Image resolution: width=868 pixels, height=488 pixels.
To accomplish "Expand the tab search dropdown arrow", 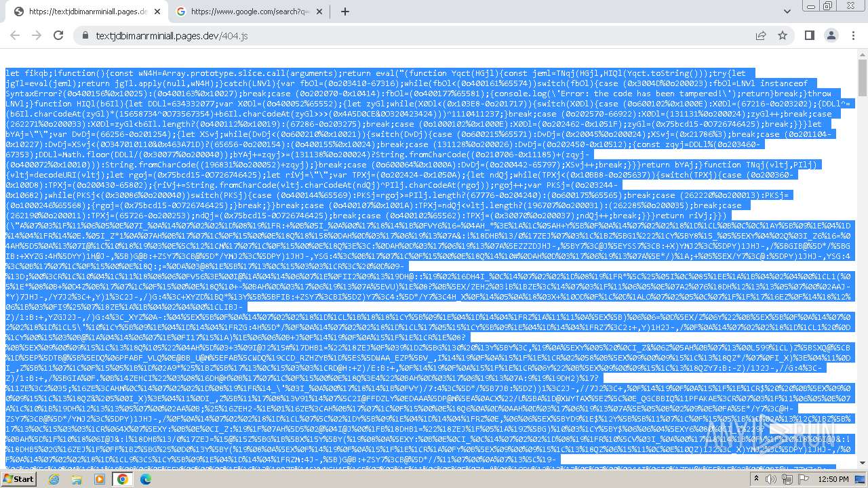I will point(787,12).
